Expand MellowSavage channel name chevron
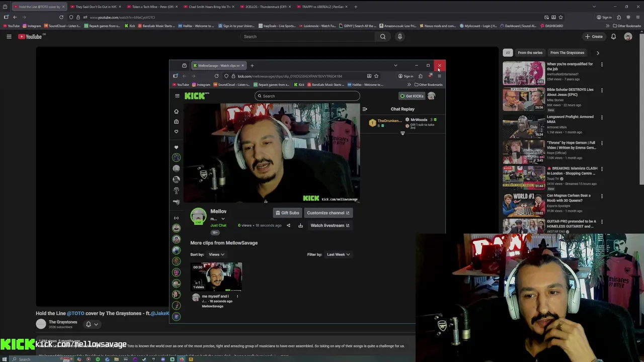Image resolution: width=644 pixels, height=362 pixels. pyautogui.click(x=223, y=219)
